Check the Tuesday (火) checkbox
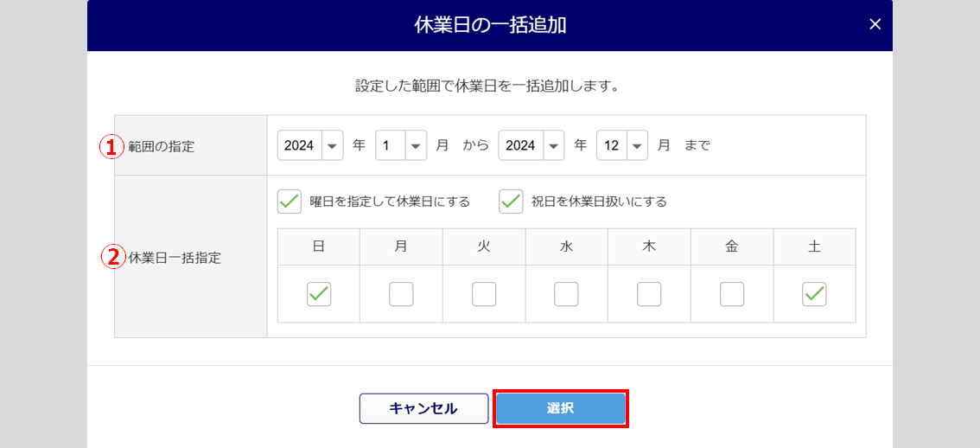This screenshot has width=980, height=448. pyautogui.click(x=484, y=294)
